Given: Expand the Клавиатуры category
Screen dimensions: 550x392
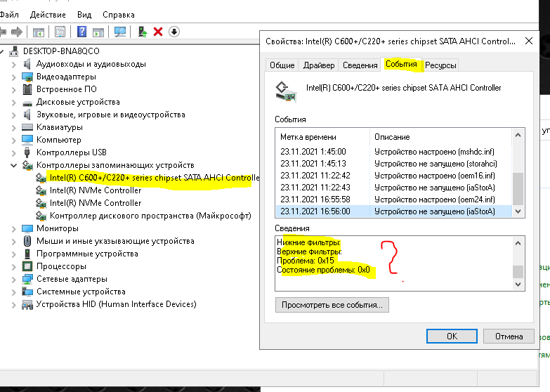Looking at the screenshot, I should click(x=13, y=128).
